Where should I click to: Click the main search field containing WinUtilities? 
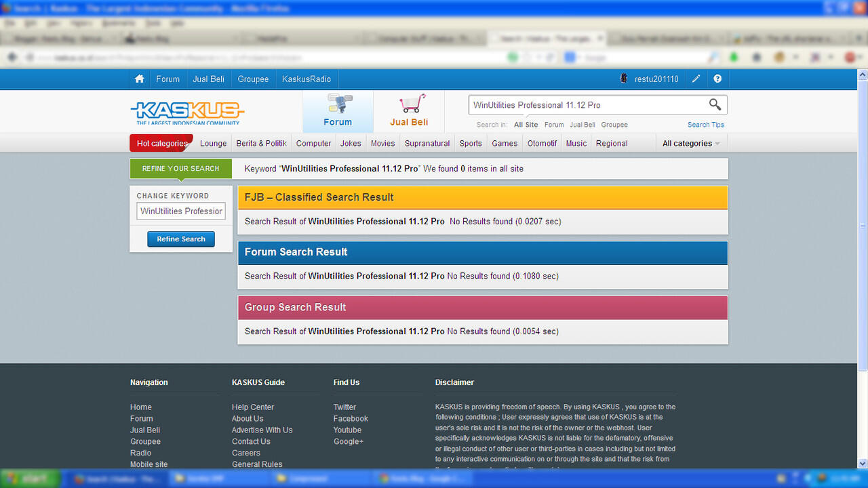pos(587,105)
